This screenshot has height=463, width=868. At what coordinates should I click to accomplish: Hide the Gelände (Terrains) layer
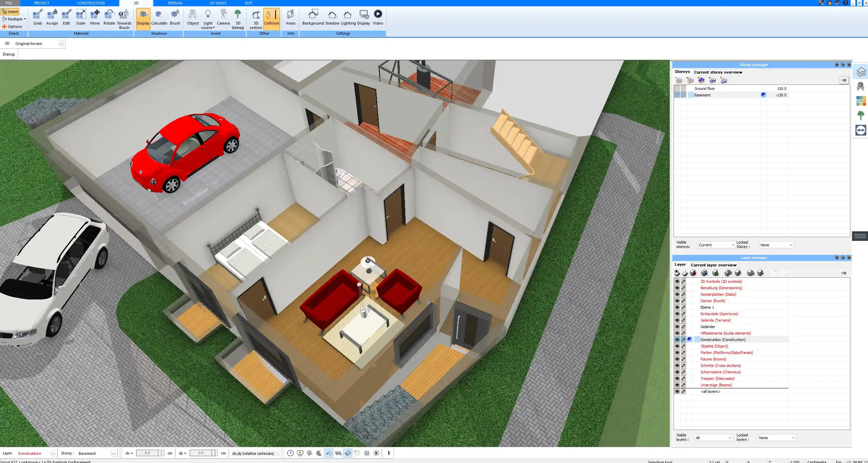(x=677, y=320)
